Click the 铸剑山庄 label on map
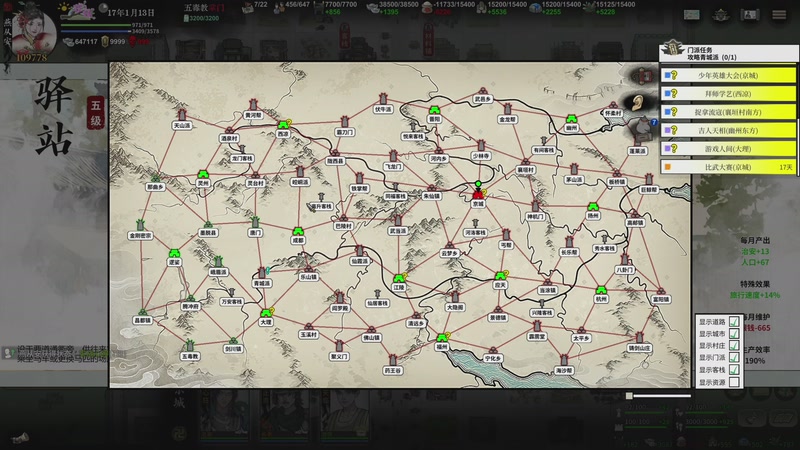The height and width of the screenshot is (450, 800). 639,348
